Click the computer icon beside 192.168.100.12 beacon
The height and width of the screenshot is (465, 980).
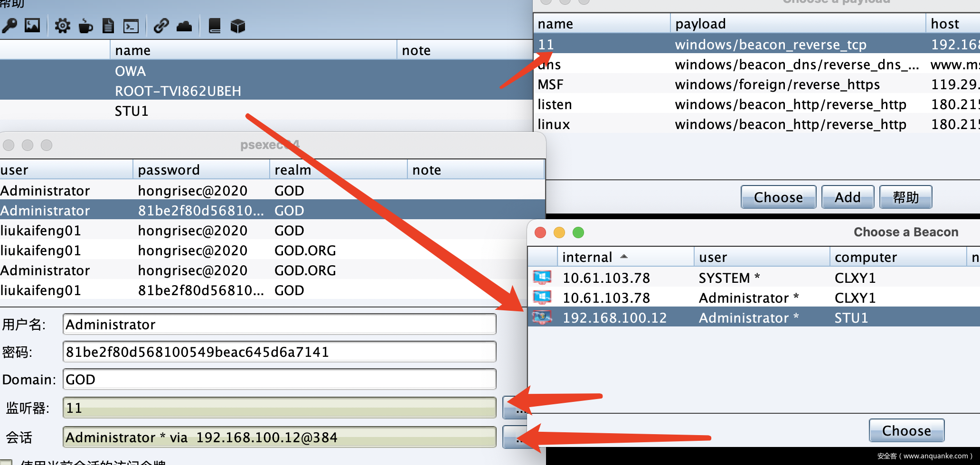point(542,317)
